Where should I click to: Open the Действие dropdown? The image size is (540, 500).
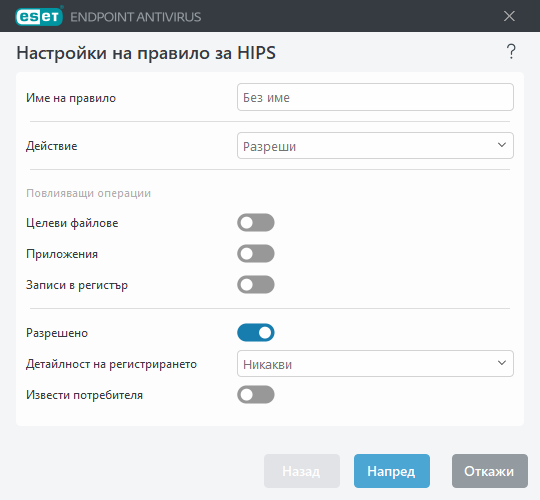pyautogui.click(x=375, y=146)
